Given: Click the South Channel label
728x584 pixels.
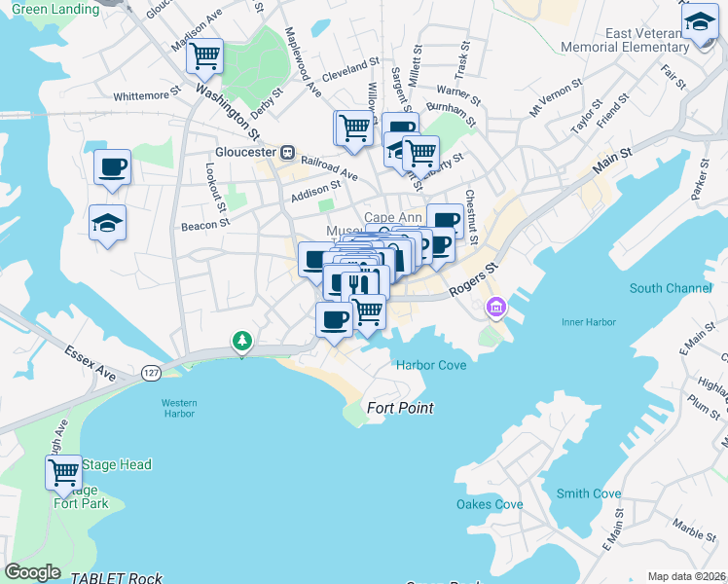Looking at the screenshot, I should tap(671, 288).
